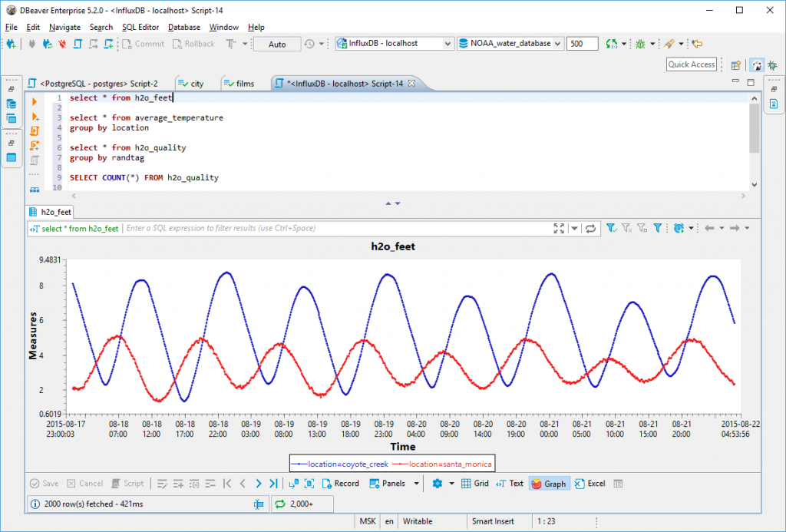Open the filter history dropdown arrow

pos(574,229)
